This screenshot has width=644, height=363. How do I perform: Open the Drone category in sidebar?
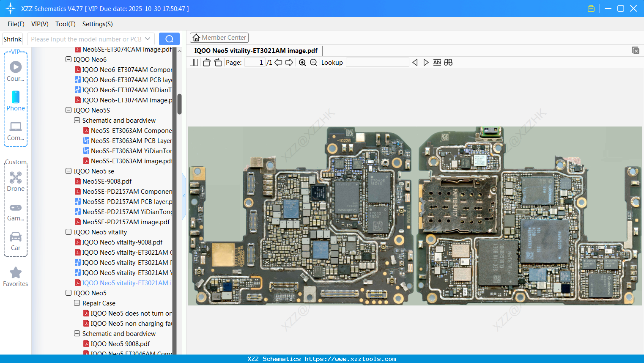click(x=16, y=181)
